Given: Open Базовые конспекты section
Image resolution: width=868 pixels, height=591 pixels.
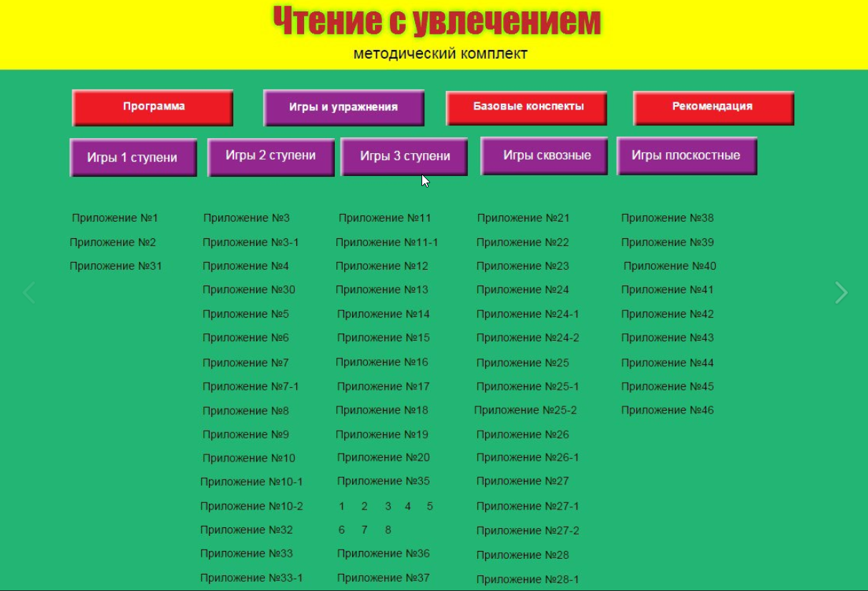Looking at the screenshot, I should coord(527,107).
